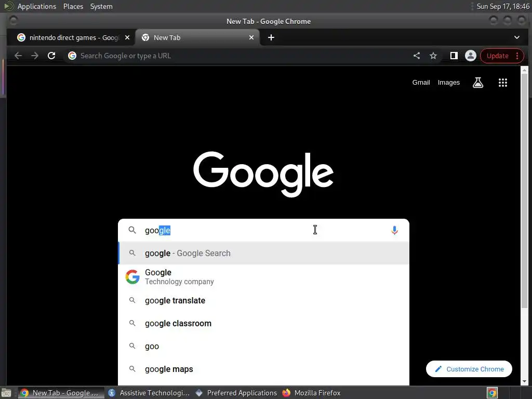Start voice search with the microphone
Viewport: 532px width, 399px height.
coord(394,230)
